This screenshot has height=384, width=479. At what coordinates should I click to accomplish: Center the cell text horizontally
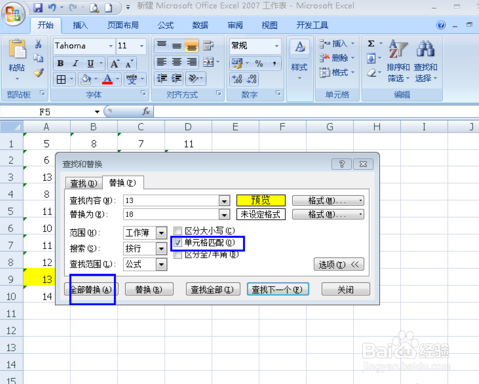tap(177, 62)
